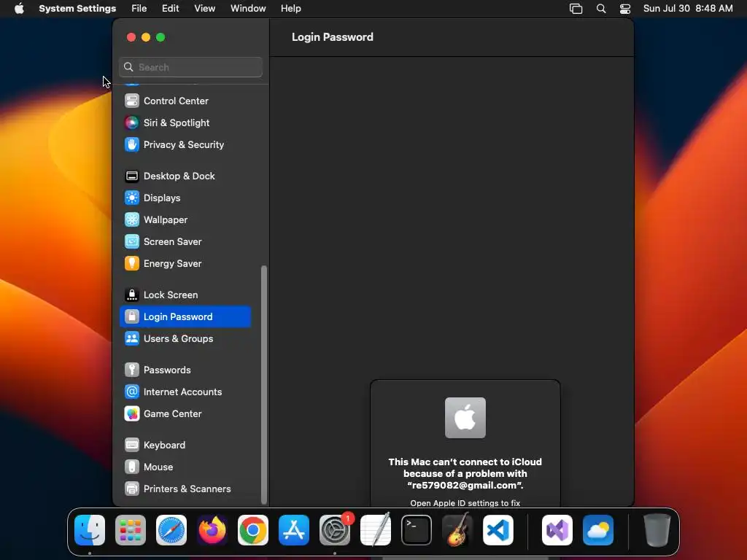
Task: Open Trash from the Dock
Action: 657,530
